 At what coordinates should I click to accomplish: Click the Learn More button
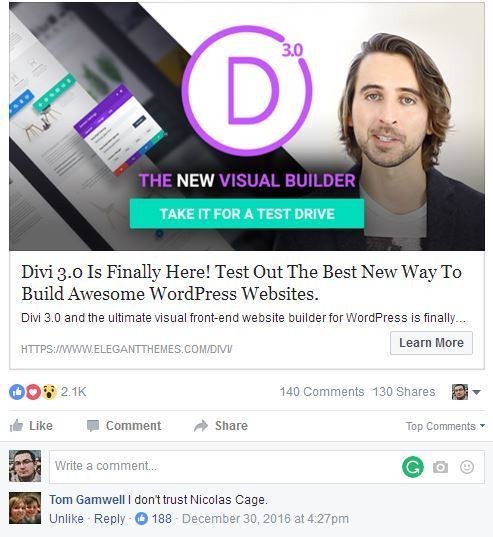(x=431, y=343)
